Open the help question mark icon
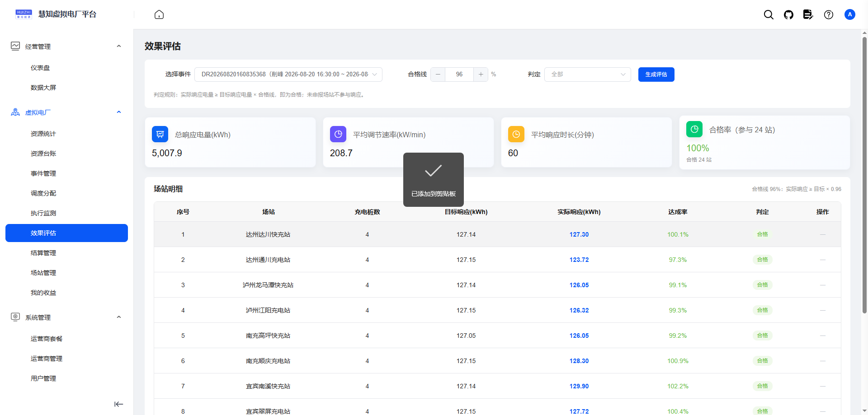The width and height of the screenshot is (868, 415). tap(829, 14)
